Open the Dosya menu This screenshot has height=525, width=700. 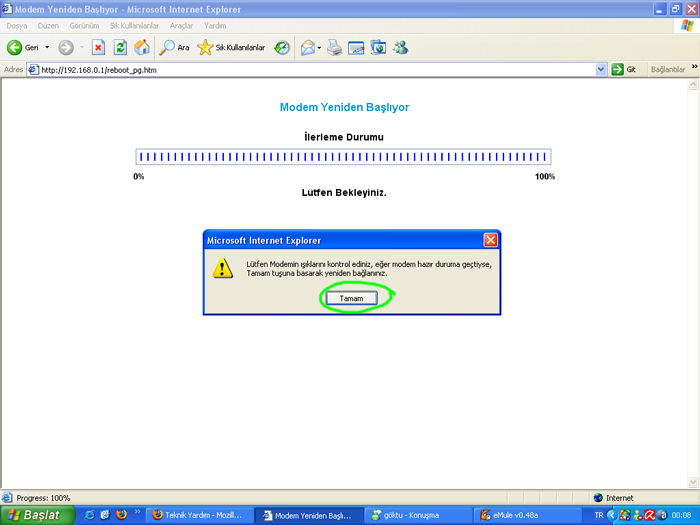pos(17,26)
